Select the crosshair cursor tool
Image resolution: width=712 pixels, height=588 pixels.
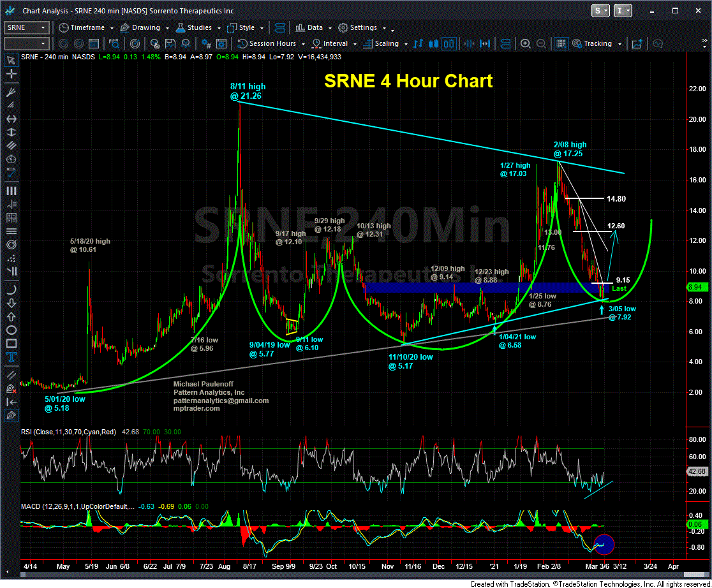(x=11, y=75)
